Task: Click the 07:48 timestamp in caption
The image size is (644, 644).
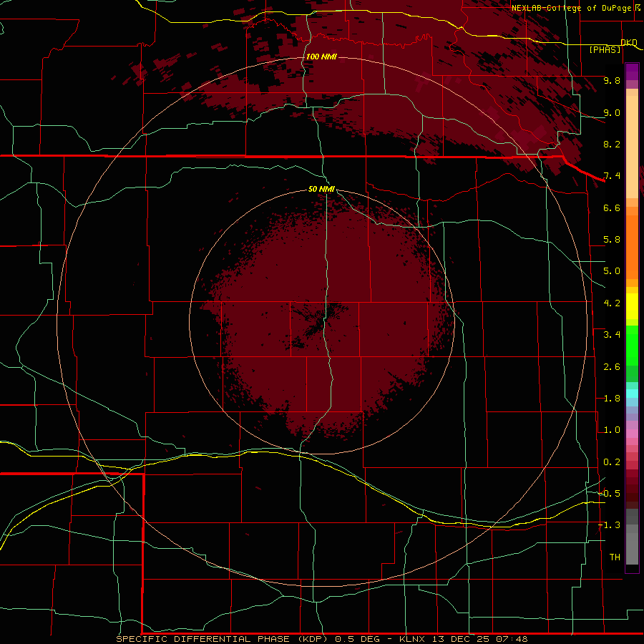Action: (512, 639)
